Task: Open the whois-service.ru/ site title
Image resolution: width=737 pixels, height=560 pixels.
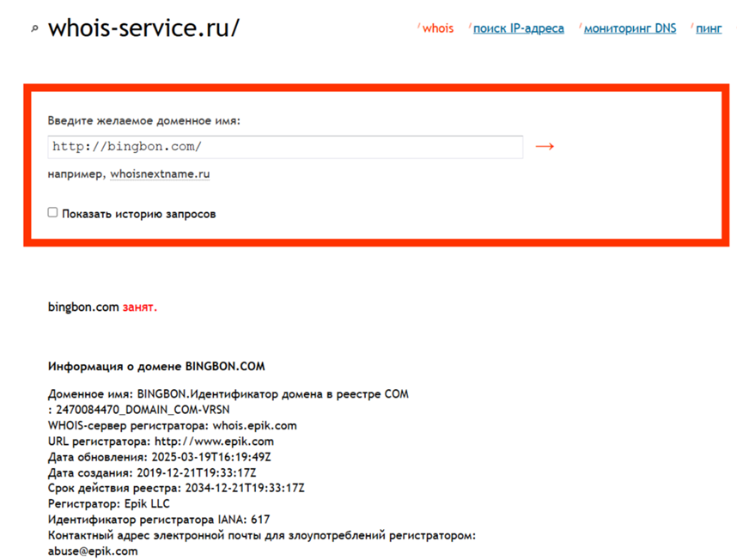Action: 143,27
